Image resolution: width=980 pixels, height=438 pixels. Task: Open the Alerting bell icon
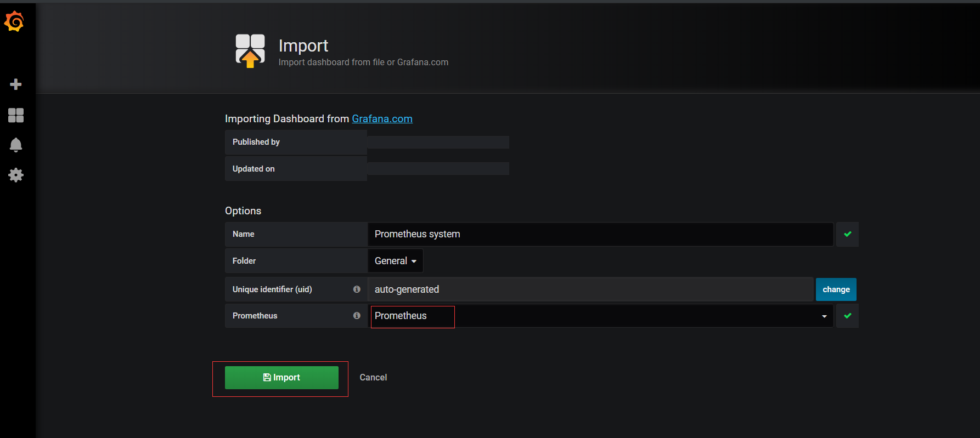pyautogui.click(x=16, y=145)
